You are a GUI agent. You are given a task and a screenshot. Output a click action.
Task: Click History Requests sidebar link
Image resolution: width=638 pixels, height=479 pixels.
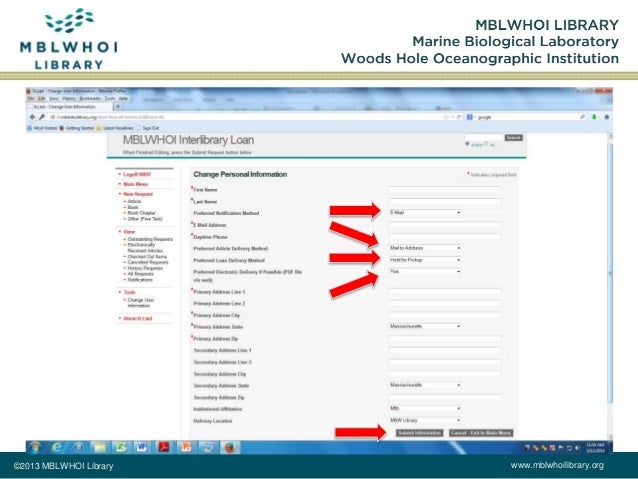tap(145, 268)
